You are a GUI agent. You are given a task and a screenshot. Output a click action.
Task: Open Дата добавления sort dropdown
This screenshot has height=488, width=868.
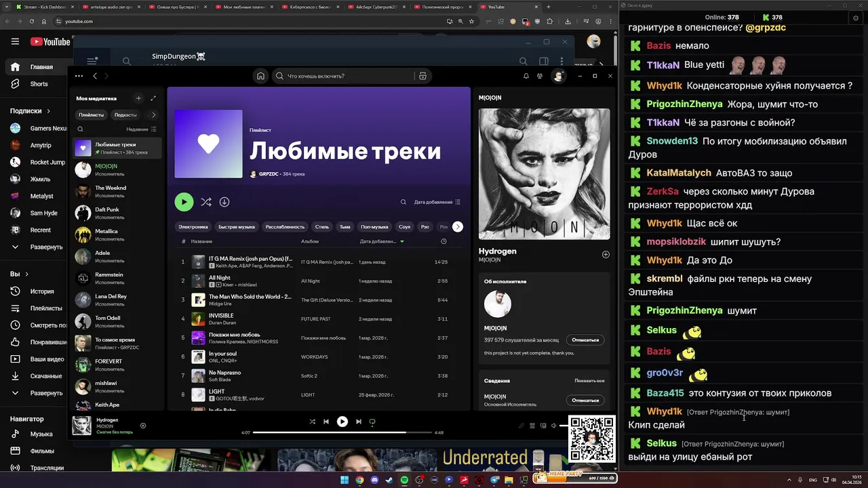click(437, 202)
